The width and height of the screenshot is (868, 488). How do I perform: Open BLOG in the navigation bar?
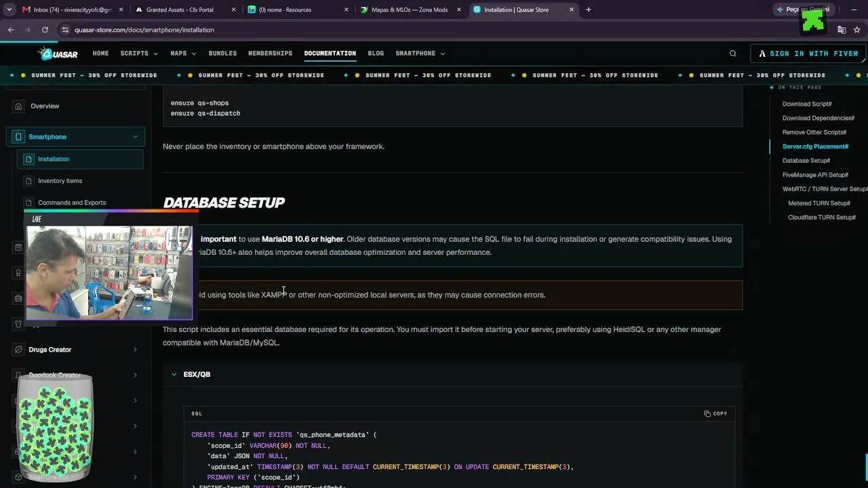(x=376, y=54)
